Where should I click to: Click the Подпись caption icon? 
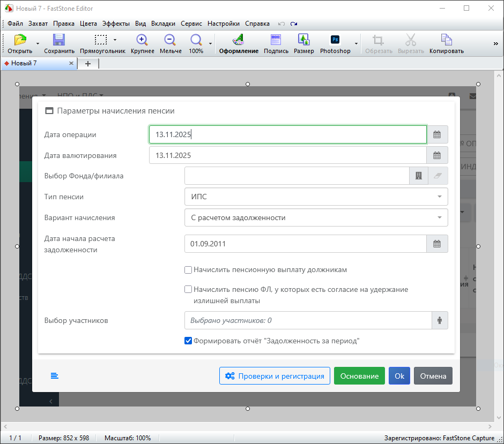(x=276, y=40)
